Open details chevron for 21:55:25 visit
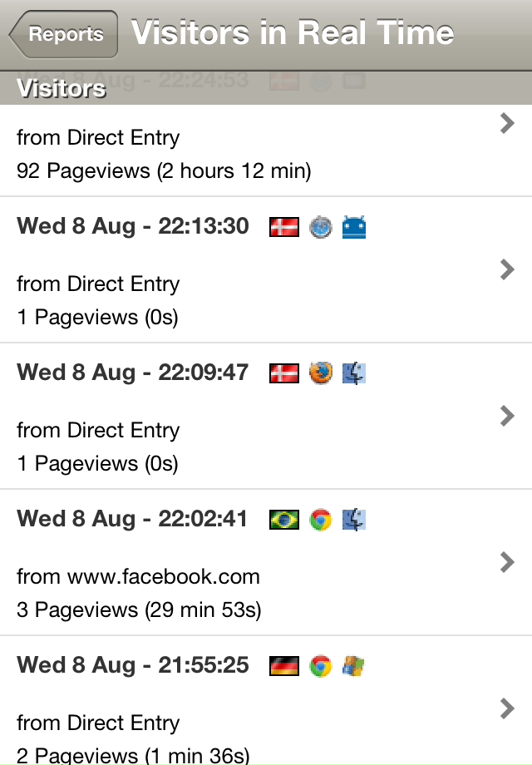 [x=507, y=708]
